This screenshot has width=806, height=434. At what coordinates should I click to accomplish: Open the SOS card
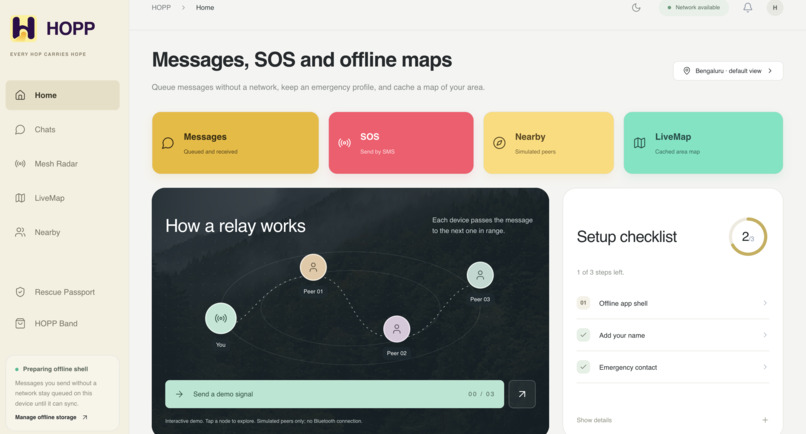[x=401, y=143]
